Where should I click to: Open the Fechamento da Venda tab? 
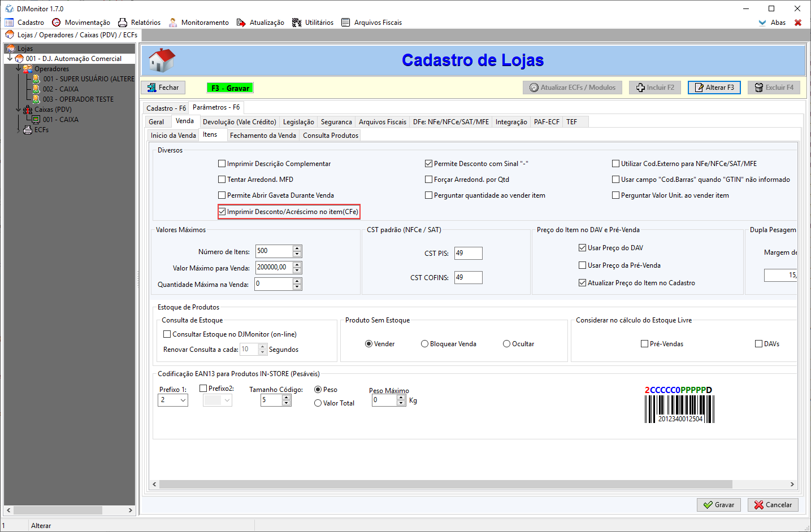(263, 136)
